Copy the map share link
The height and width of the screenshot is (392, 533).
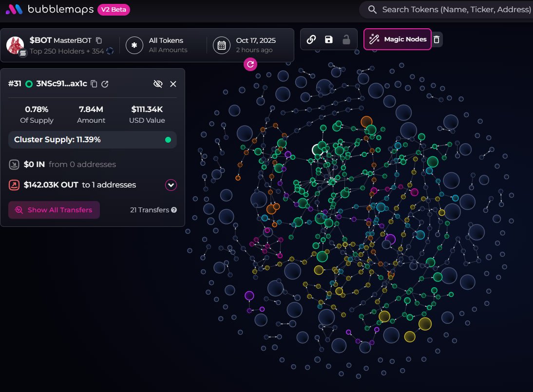click(x=311, y=39)
